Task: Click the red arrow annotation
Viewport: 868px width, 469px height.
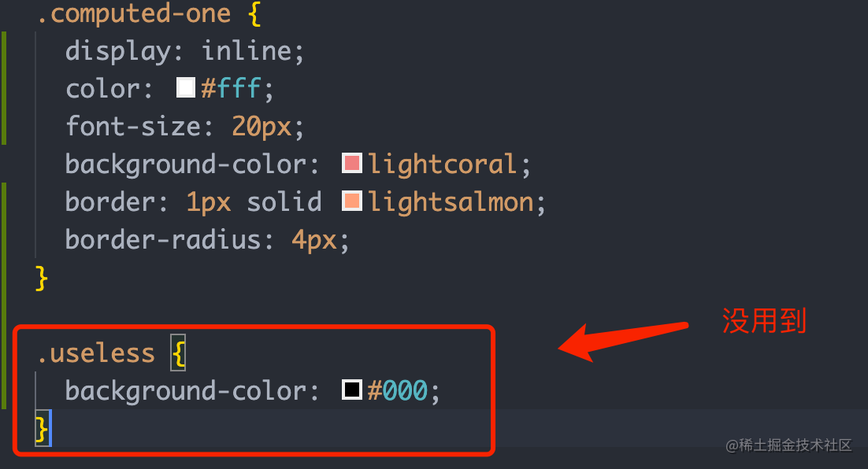Action: coord(623,342)
